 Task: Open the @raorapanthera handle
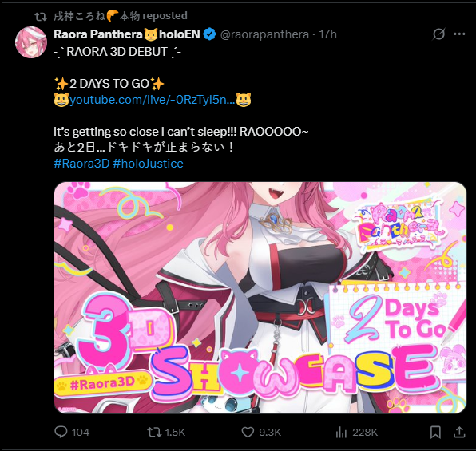(264, 34)
